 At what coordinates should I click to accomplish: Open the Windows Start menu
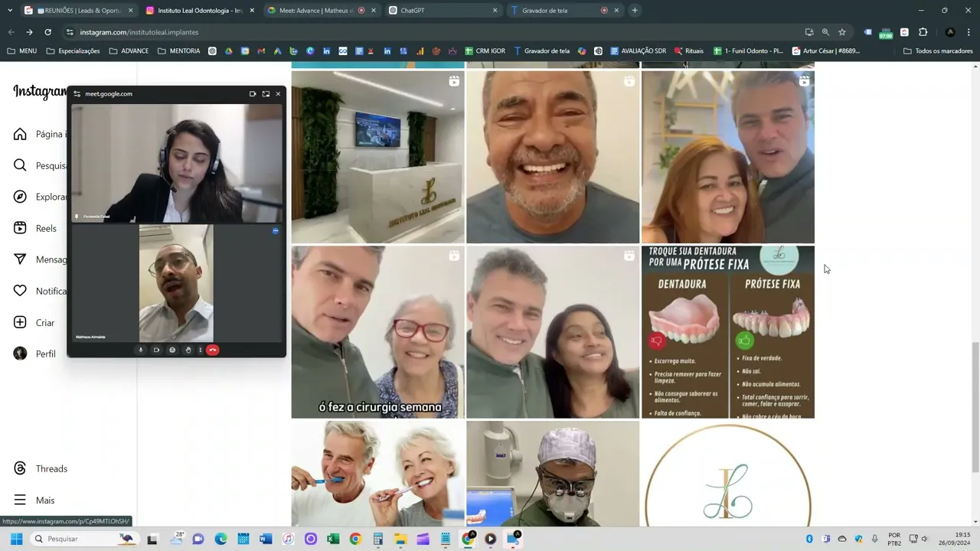click(16, 539)
